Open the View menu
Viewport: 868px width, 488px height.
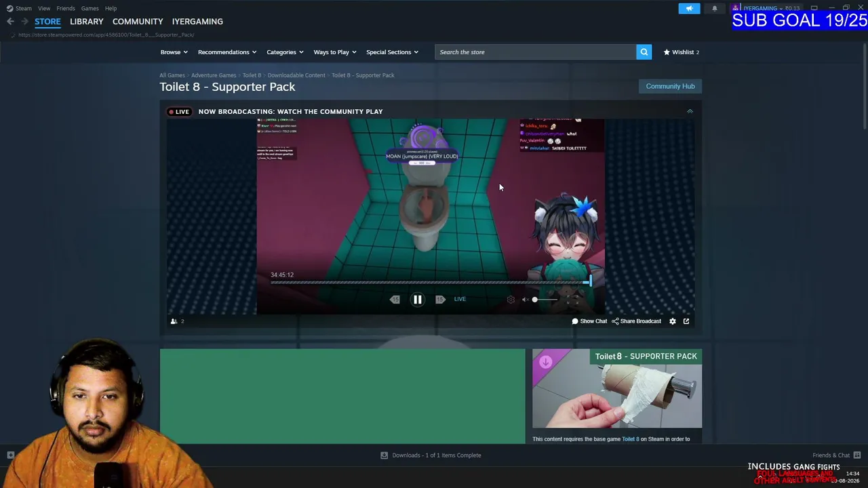(x=44, y=8)
